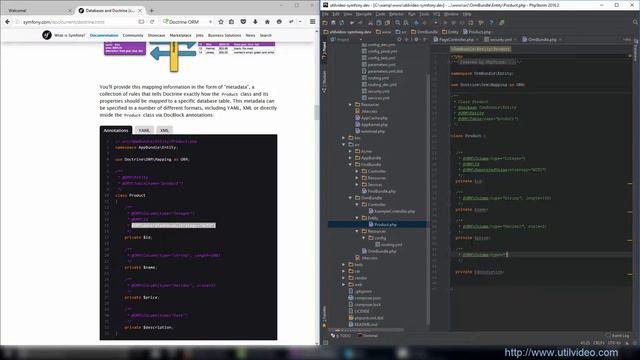This screenshot has height=360, width=640.
Task: Open the File menu in PhpStorm
Action: click(326, 14)
